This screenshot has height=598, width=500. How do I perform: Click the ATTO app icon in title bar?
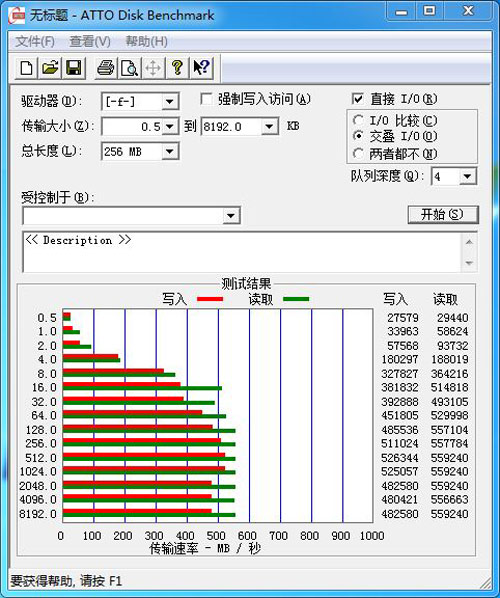16,15
